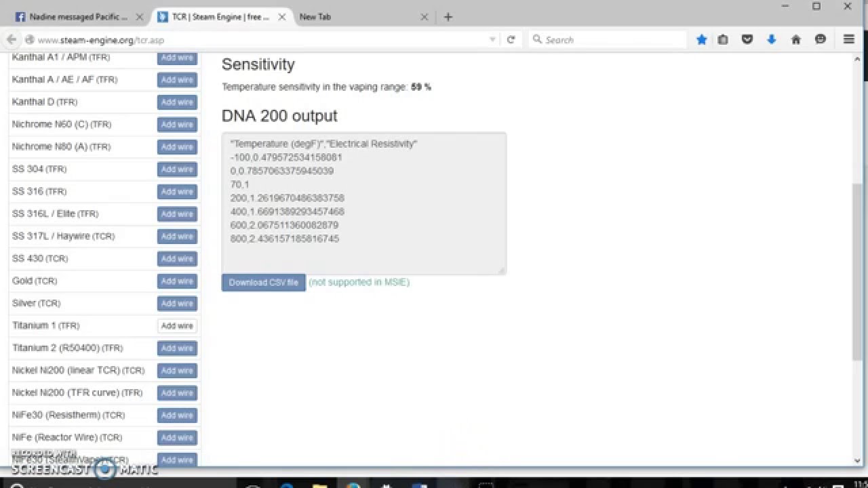Click inside the DNA 200 output textarea
This screenshot has height=488, width=868.
[x=364, y=203]
